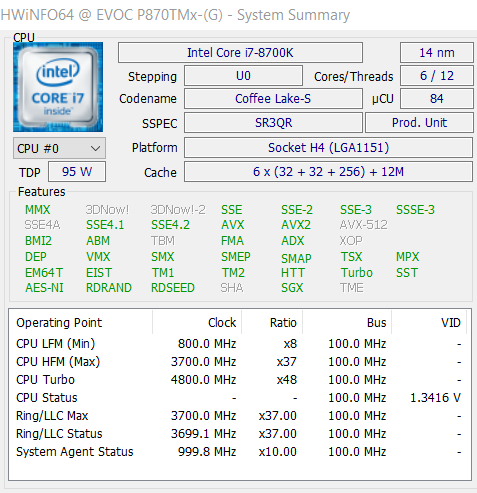Image resolution: width=477 pixels, height=493 pixels.
Task: Click the FMA feature label
Action: (232, 241)
